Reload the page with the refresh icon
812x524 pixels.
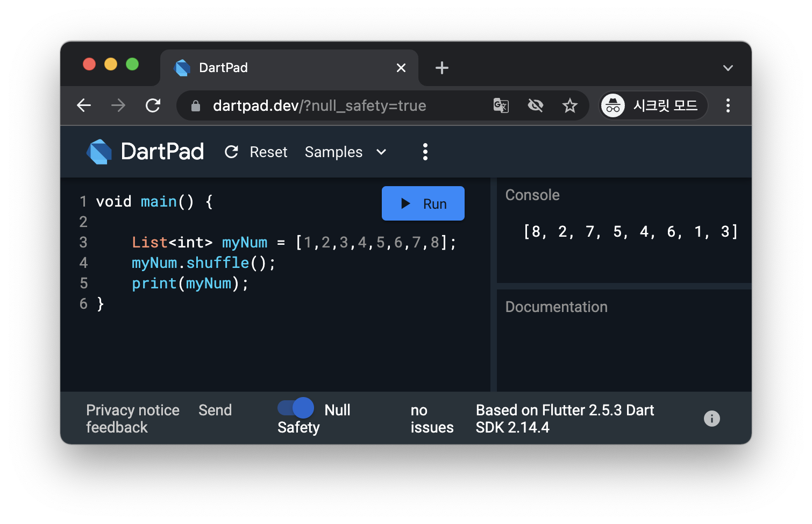pyautogui.click(x=153, y=105)
